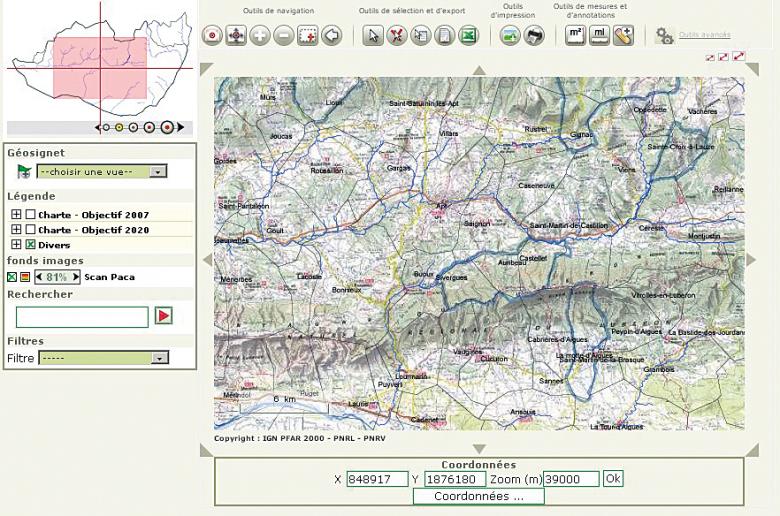Choose the smallest map size red arrow icon
The height and width of the screenshot is (516, 780).
point(710,58)
